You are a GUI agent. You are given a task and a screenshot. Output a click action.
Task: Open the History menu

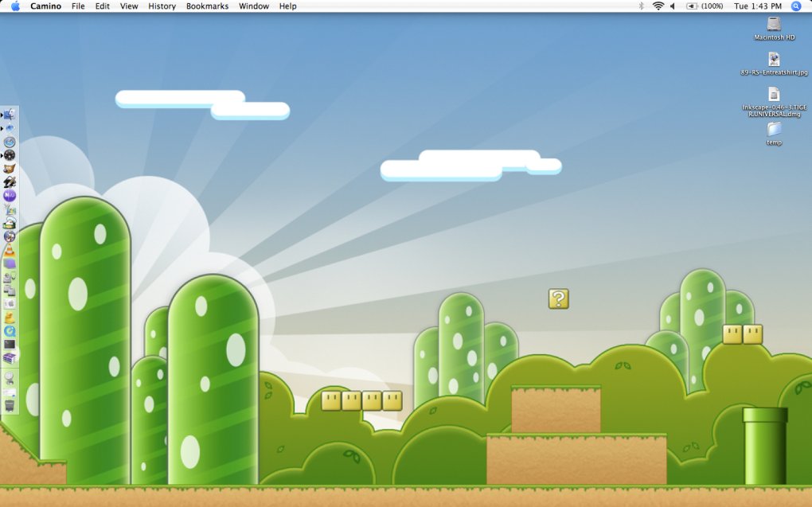162,6
